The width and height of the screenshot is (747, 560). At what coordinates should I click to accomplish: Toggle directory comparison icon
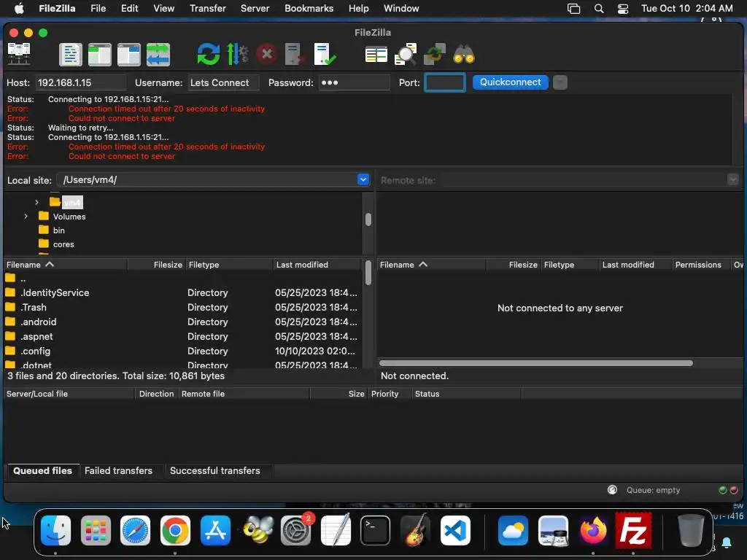tap(406, 54)
